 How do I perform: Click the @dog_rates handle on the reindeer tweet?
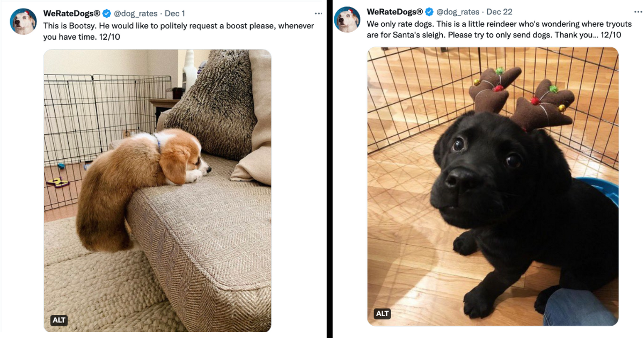[458, 12]
